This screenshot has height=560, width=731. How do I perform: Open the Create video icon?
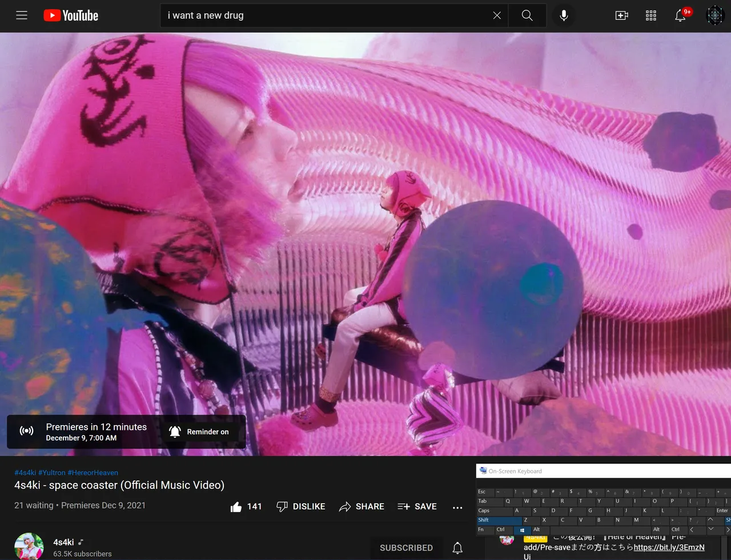[622, 15]
